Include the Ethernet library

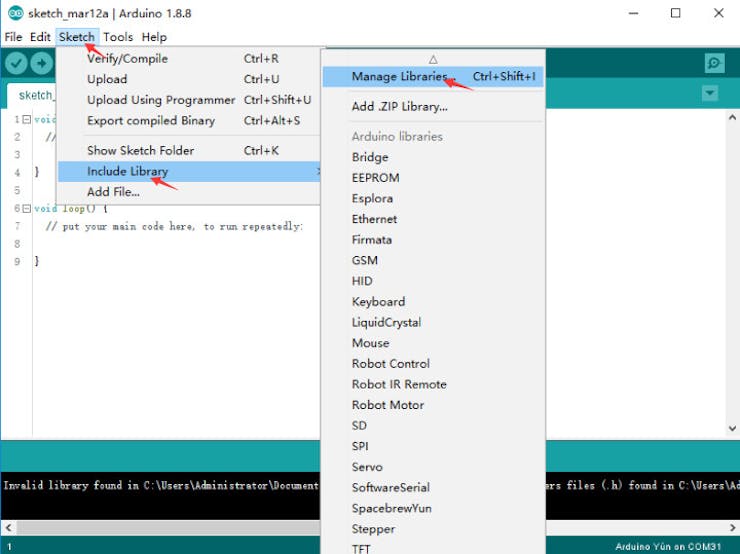click(433, 219)
